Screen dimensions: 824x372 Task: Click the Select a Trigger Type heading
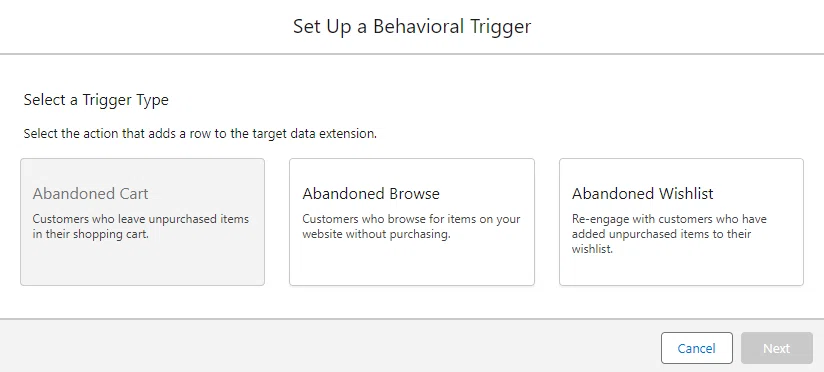[96, 99]
